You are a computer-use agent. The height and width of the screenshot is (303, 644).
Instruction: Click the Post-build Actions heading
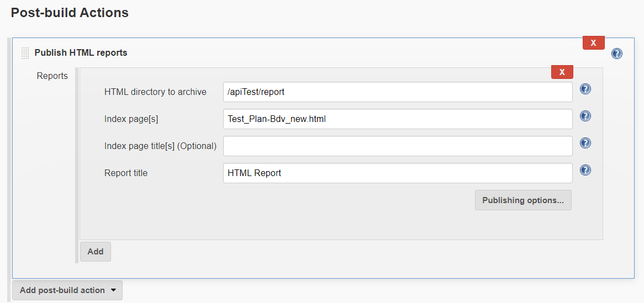[x=70, y=13]
